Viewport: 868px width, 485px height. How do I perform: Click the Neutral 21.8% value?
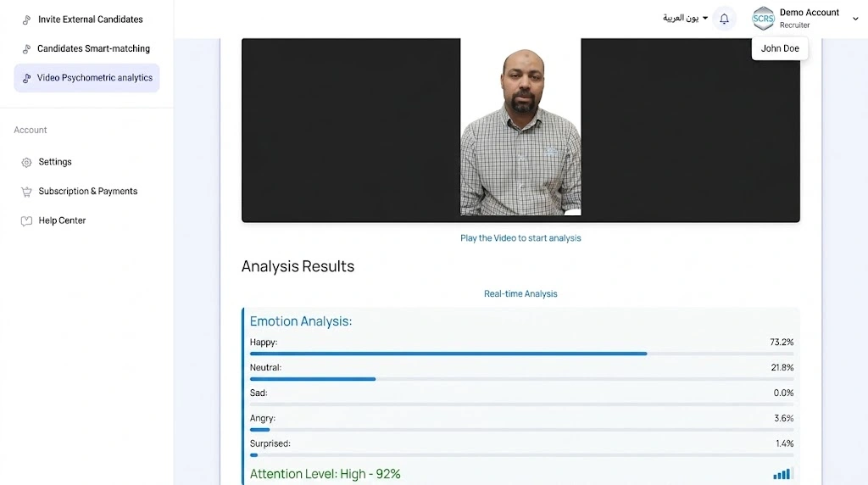tap(782, 368)
